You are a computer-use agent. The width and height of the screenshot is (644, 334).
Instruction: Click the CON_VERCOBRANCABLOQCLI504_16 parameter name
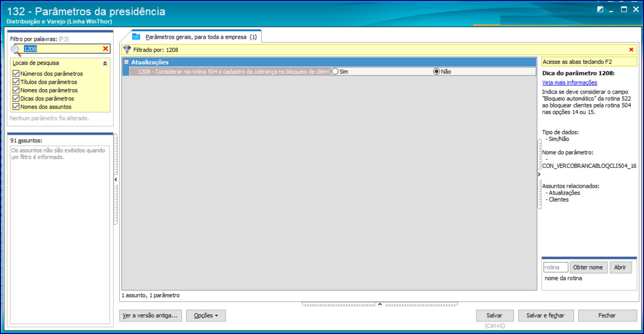tap(589, 166)
